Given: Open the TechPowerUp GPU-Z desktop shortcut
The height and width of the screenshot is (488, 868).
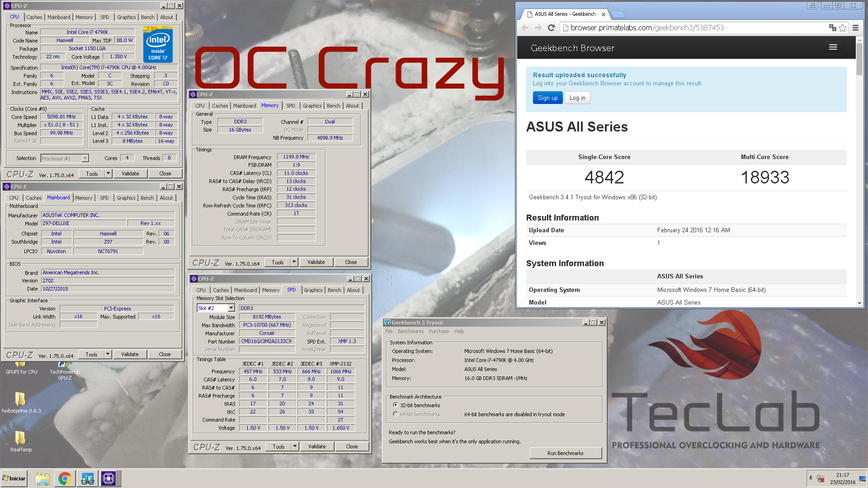Looking at the screenshot, I should (65, 371).
